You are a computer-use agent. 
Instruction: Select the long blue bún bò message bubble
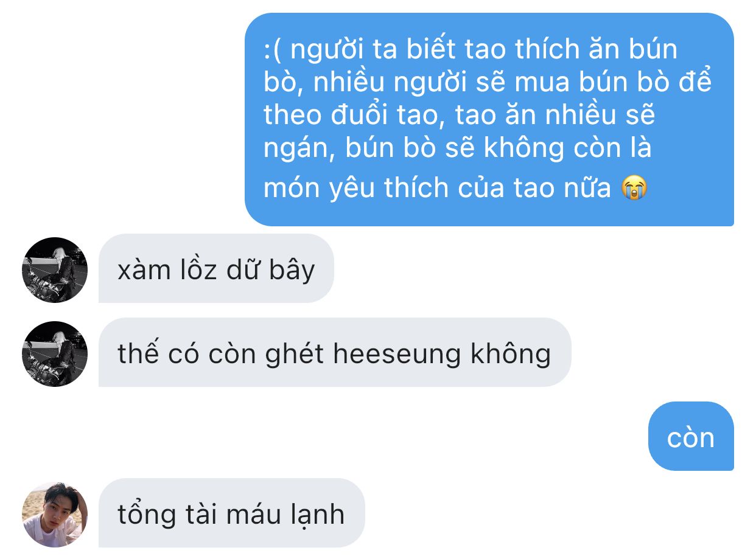[x=489, y=119]
